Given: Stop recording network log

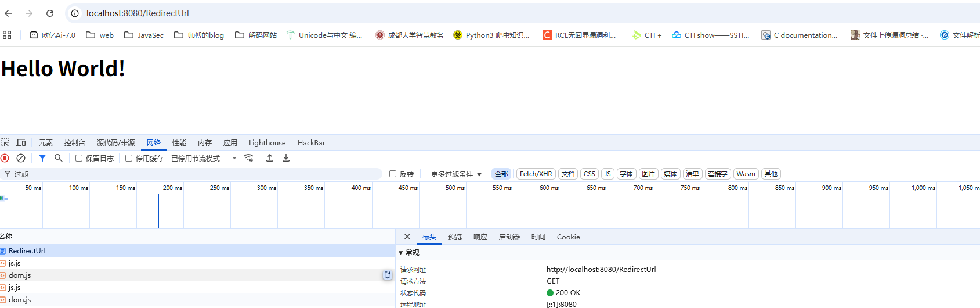Looking at the screenshot, I should point(5,158).
